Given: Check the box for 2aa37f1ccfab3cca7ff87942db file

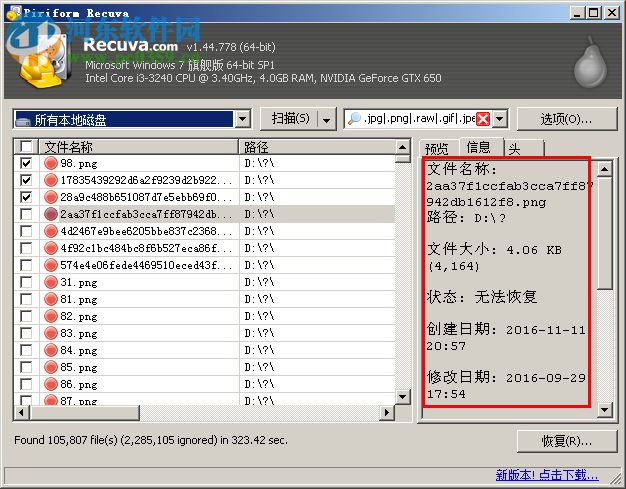Looking at the screenshot, I should pos(26,214).
